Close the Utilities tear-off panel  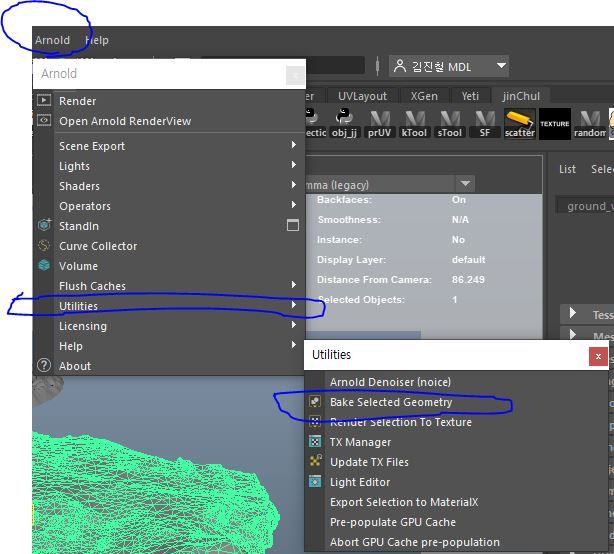pyautogui.click(x=598, y=356)
